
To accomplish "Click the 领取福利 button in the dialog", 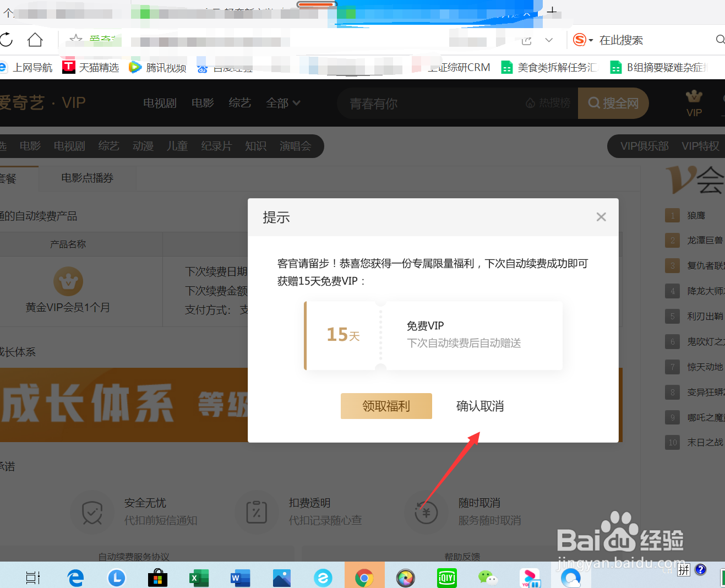I will coord(386,406).
